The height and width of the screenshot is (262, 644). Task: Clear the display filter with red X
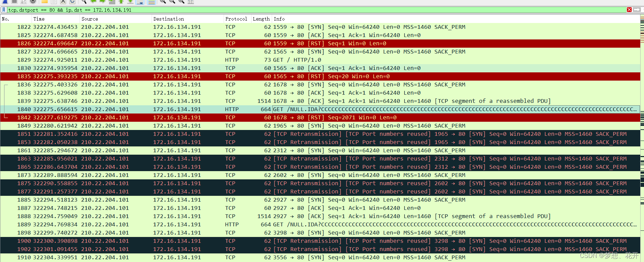(x=629, y=10)
